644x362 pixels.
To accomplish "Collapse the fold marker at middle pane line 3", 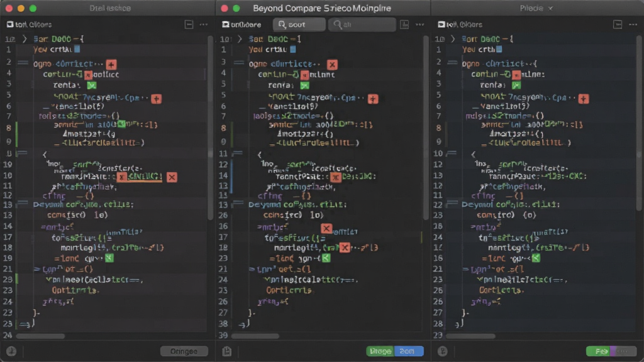I will [238, 63].
